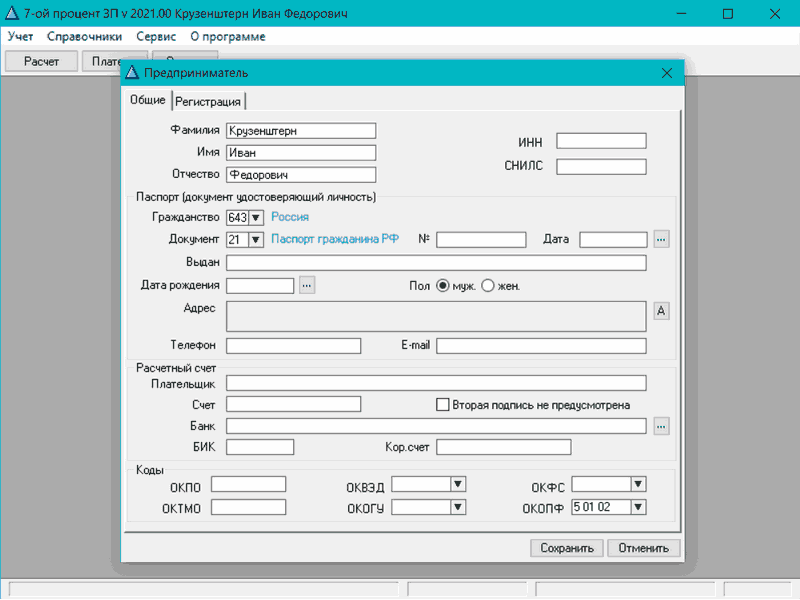Image resolution: width=800 pixels, height=600 pixels.
Task: Expand the Гражданство dropdown
Action: click(x=255, y=217)
